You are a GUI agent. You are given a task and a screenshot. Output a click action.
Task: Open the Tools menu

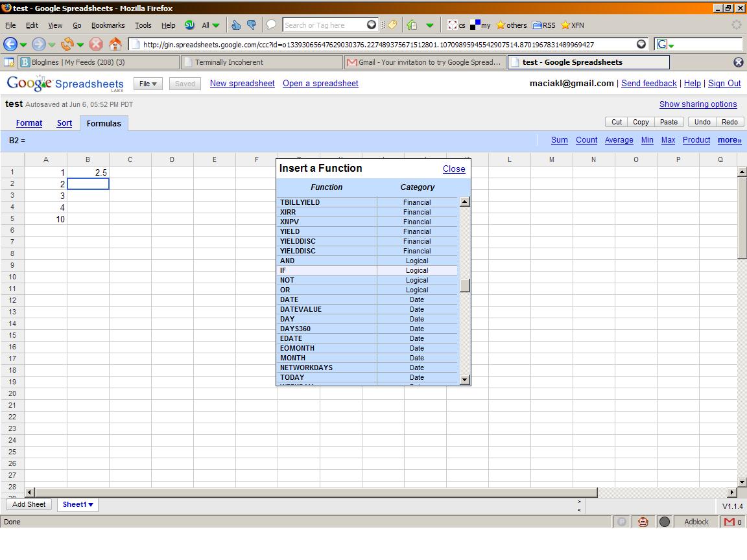click(x=143, y=25)
